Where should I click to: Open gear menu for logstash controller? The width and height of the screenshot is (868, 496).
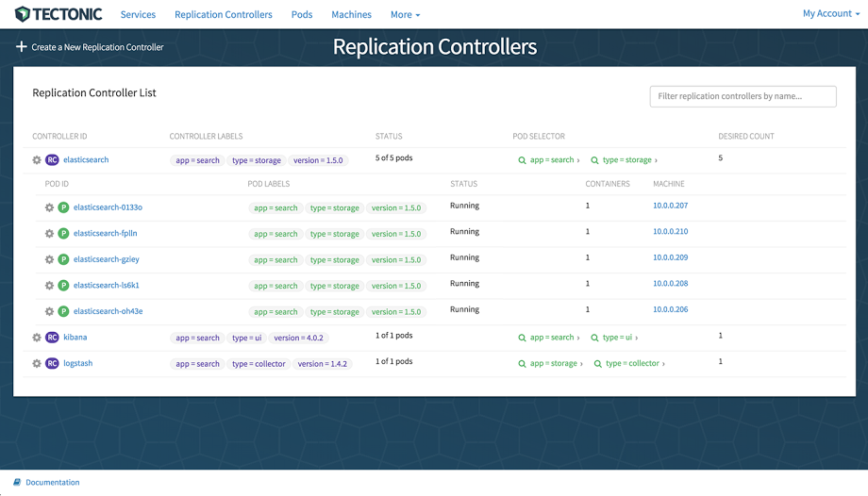37,364
